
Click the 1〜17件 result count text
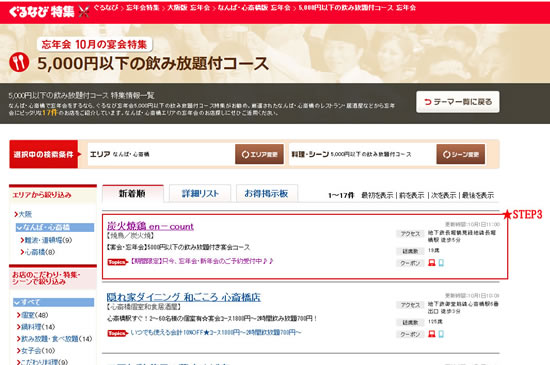[x=341, y=195]
